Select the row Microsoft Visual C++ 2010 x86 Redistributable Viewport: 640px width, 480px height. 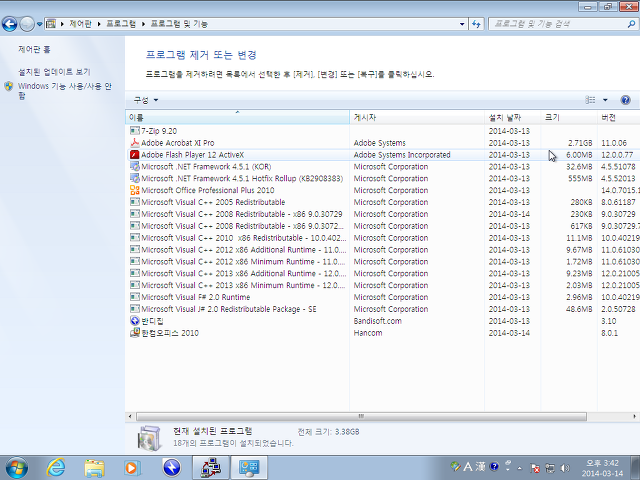(382, 238)
